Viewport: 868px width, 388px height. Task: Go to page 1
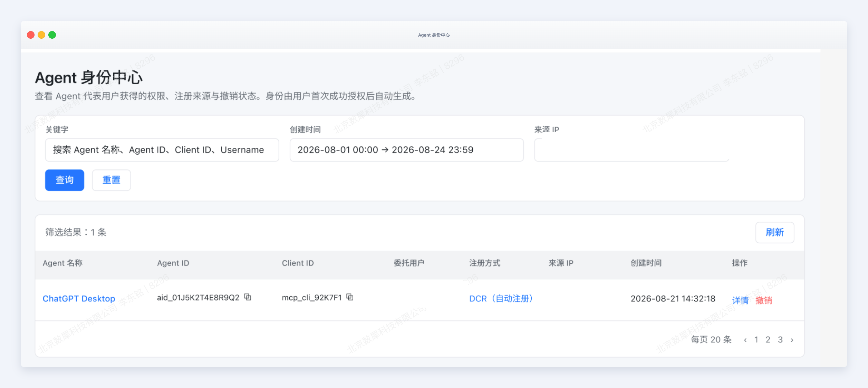(756, 340)
